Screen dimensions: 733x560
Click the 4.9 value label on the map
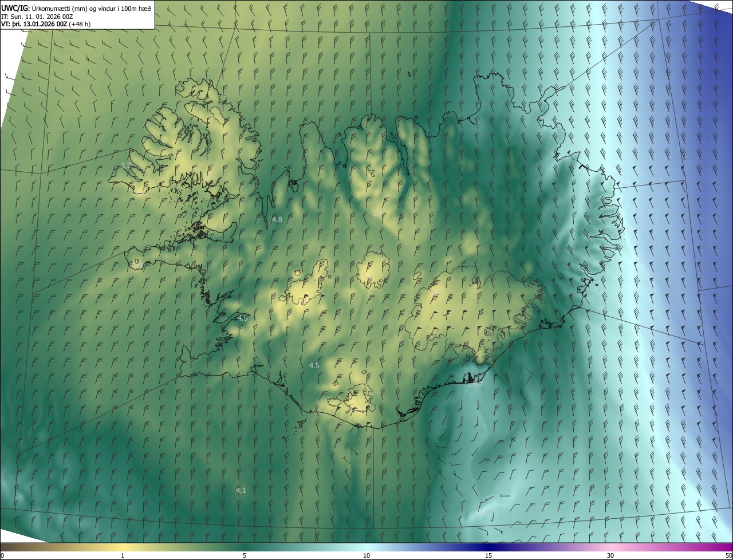242,318
